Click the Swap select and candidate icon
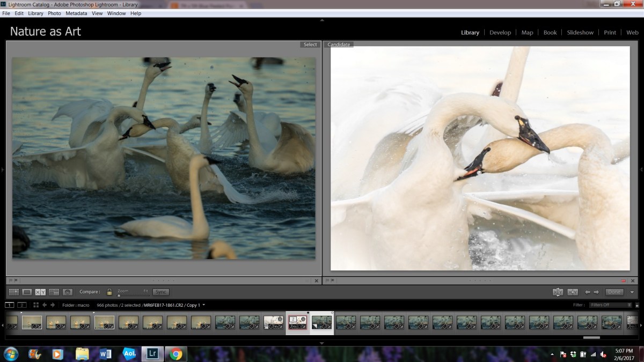Viewport: 644px width, 362px height. [558, 292]
